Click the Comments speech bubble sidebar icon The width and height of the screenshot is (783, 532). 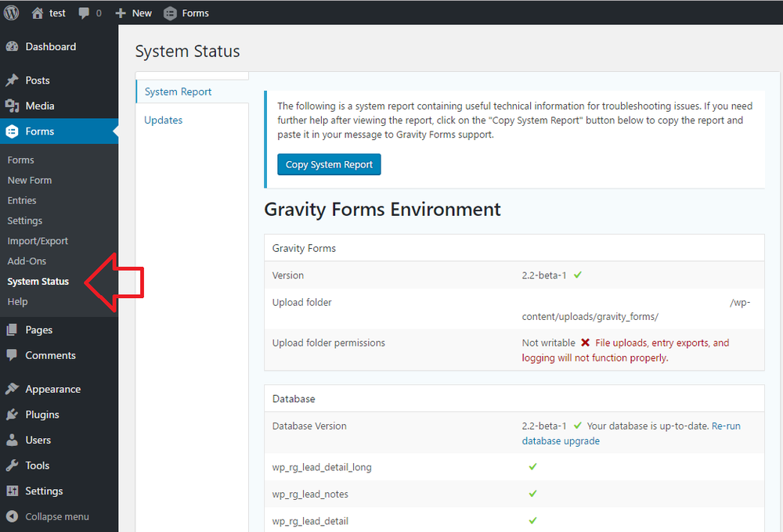[x=12, y=355]
